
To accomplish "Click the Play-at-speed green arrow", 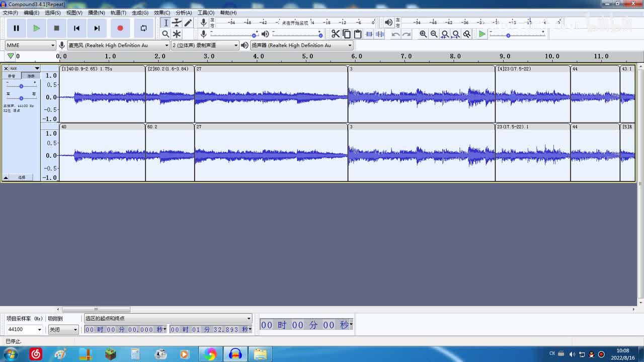I will coord(482,34).
